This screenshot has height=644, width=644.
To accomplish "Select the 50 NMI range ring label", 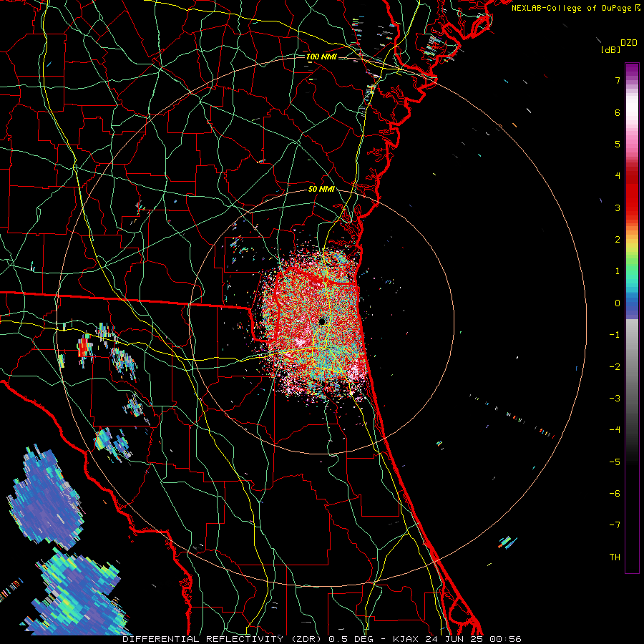I will [321, 189].
